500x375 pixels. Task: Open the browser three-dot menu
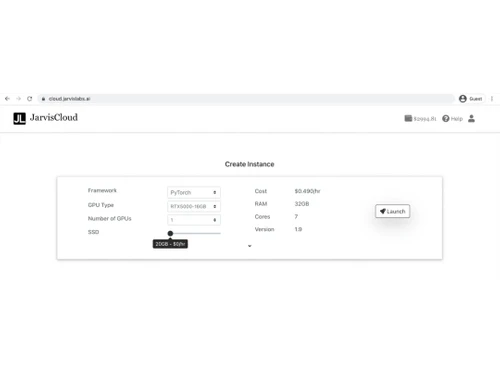(492, 99)
